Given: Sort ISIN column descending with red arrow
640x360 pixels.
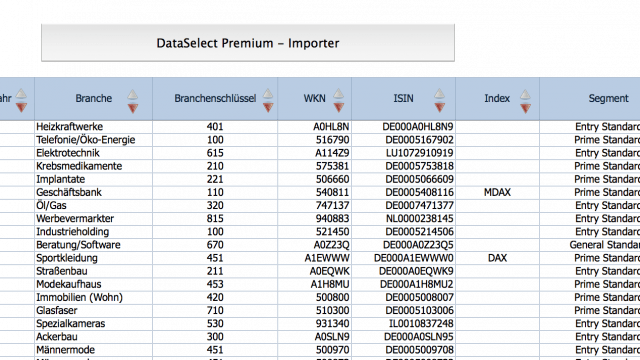Looking at the screenshot, I should 439,107.
